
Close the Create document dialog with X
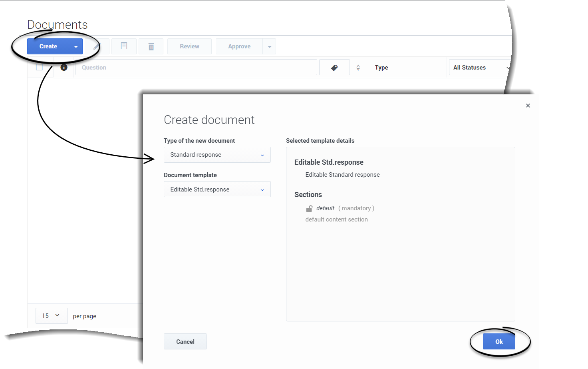pos(528,106)
